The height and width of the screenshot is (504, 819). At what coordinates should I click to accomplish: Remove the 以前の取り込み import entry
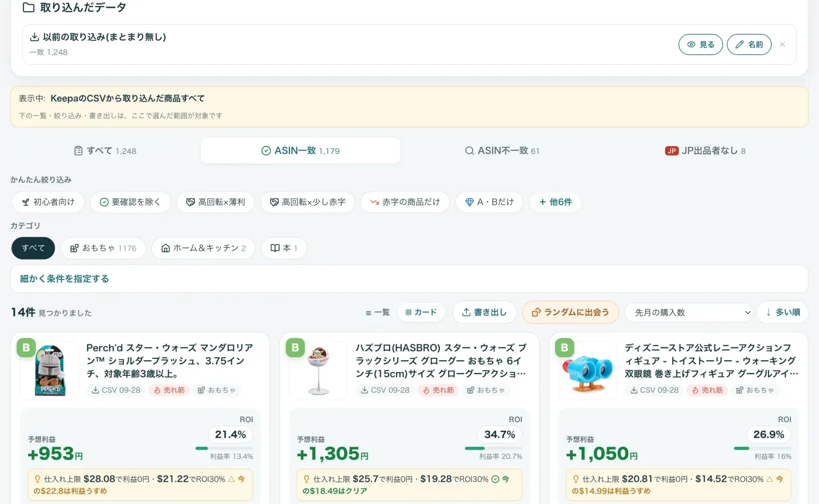click(783, 44)
